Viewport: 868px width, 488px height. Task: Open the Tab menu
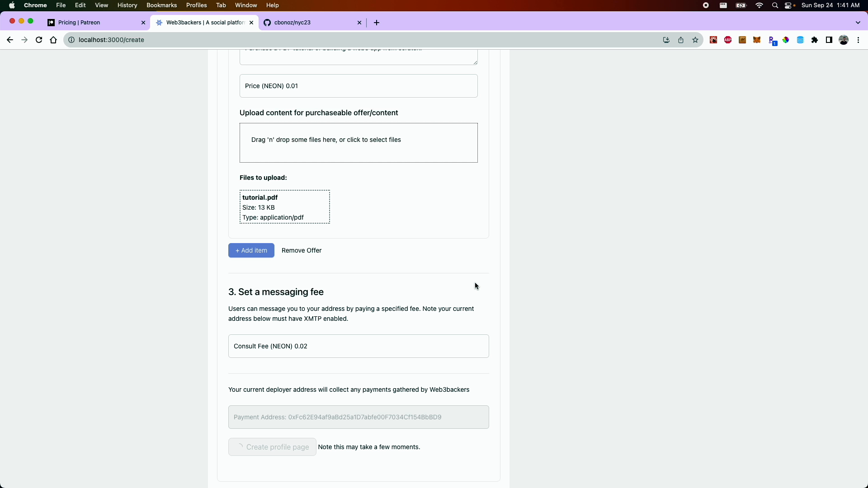coord(221,5)
